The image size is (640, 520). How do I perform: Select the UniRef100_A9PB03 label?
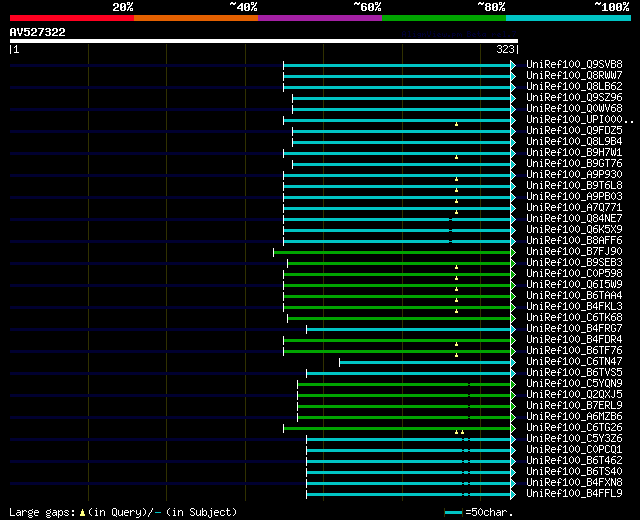[x=574, y=197]
